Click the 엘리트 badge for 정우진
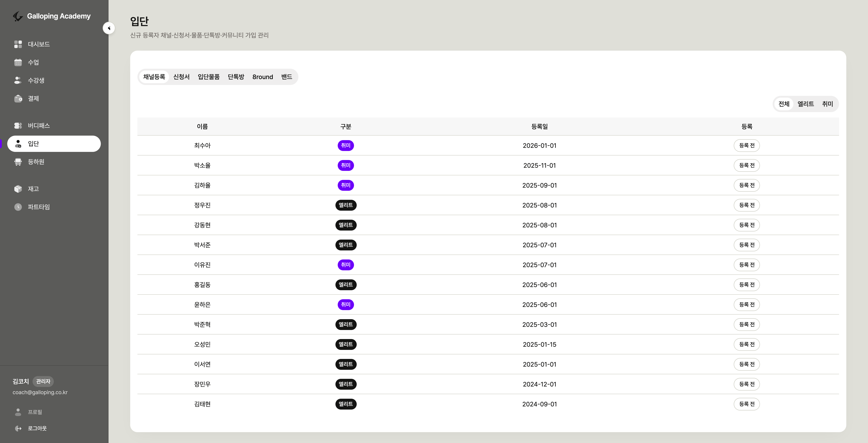This screenshot has height=443, width=868. click(346, 205)
